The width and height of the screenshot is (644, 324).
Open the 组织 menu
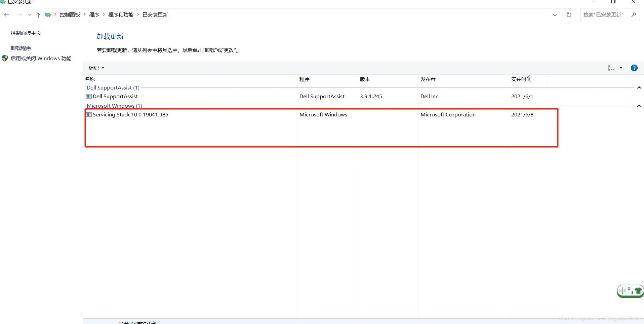tap(96, 68)
